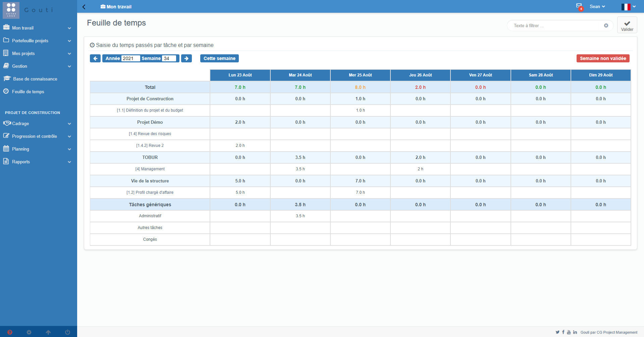Clear the filter text field
Viewport: 644px width, 337px height.
606,25
